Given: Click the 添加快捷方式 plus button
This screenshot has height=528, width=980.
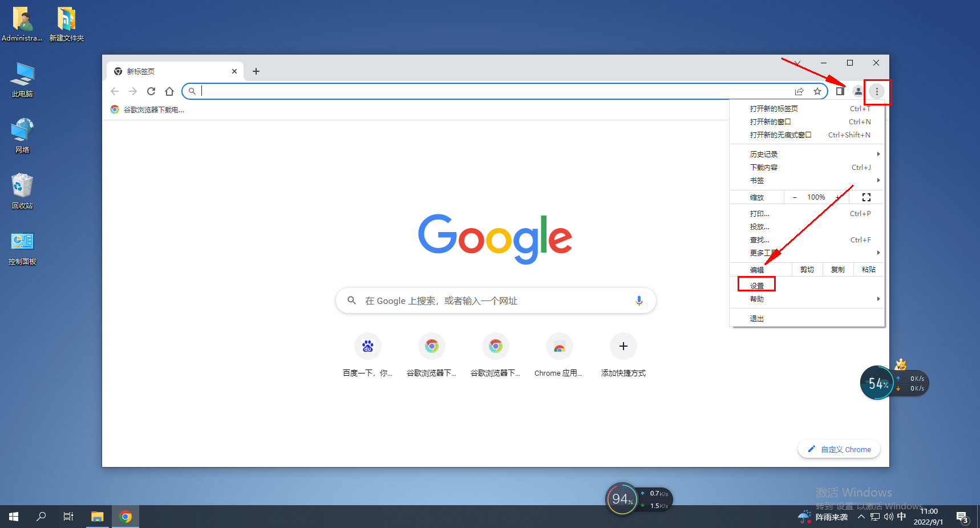Looking at the screenshot, I should click(x=623, y=346).
